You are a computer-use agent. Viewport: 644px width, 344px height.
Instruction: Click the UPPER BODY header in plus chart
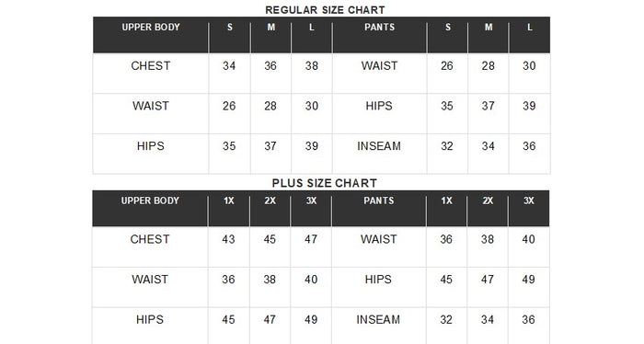coord(150,201)
